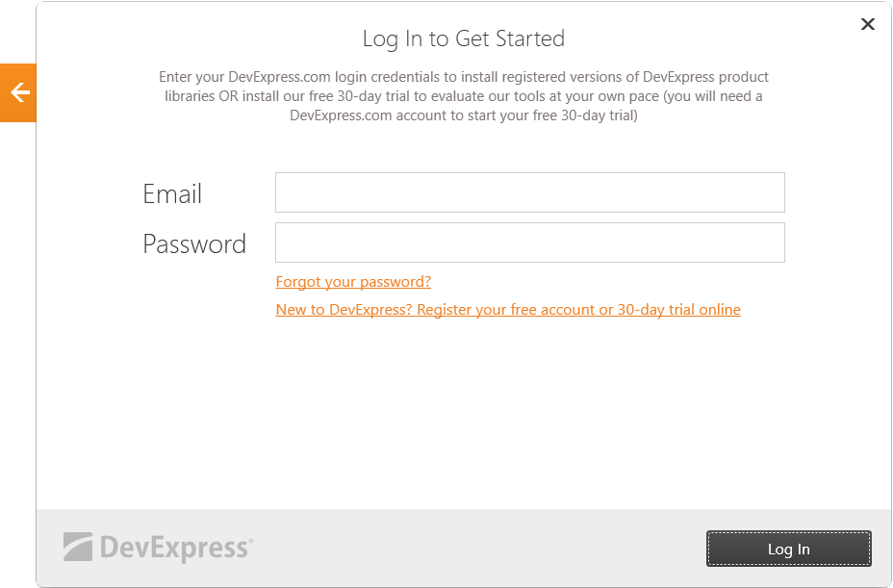This screenshot has height=588, width=893.
Task: Click the 'Log In to Get Started' heading
Action: (463, 38)
